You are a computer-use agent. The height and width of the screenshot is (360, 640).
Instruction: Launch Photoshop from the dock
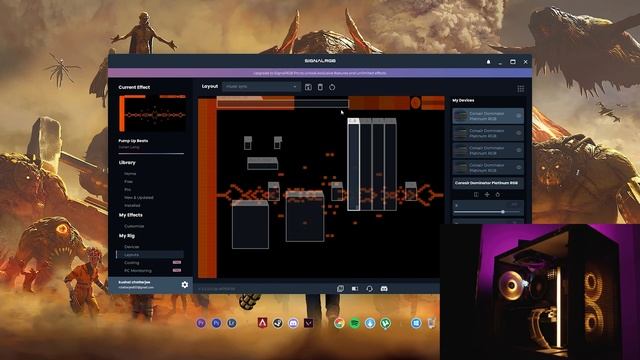216,323
